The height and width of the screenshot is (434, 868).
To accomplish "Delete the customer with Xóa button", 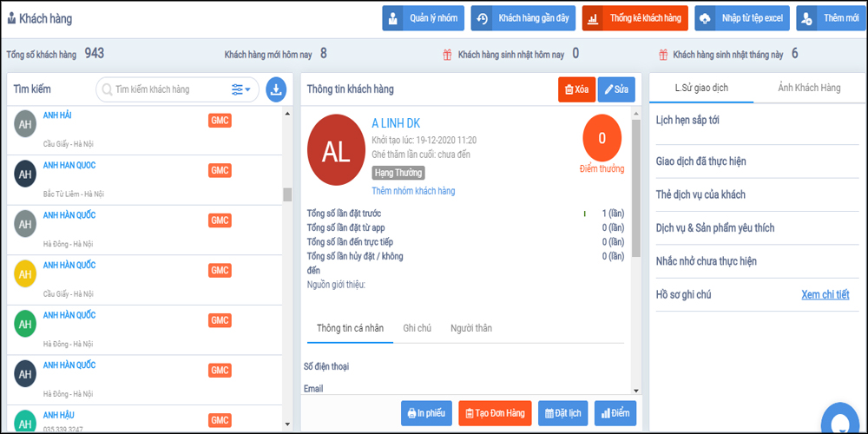I will click(576, 89).
